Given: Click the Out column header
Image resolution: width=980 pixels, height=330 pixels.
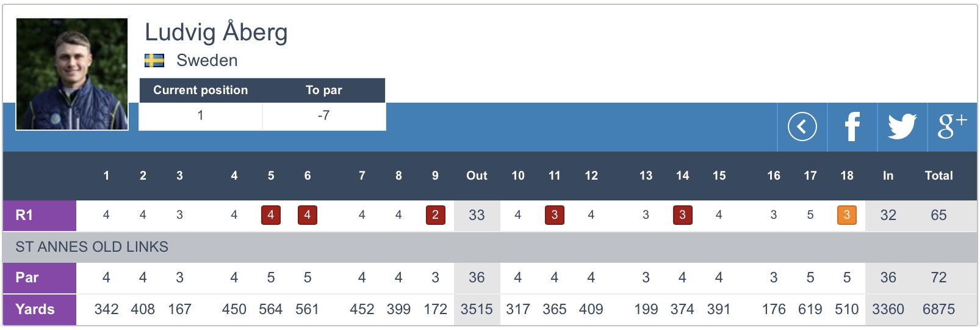Looking at the screenshot, I should [477, 176].
